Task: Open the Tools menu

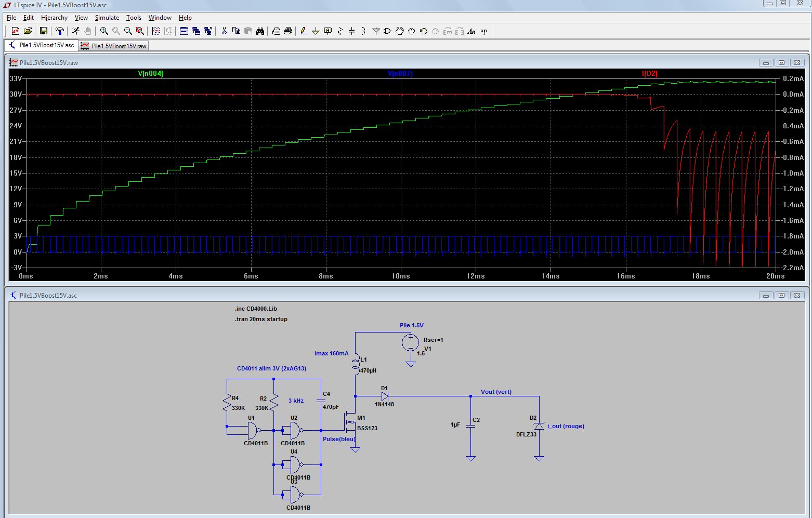Action: 134,18
